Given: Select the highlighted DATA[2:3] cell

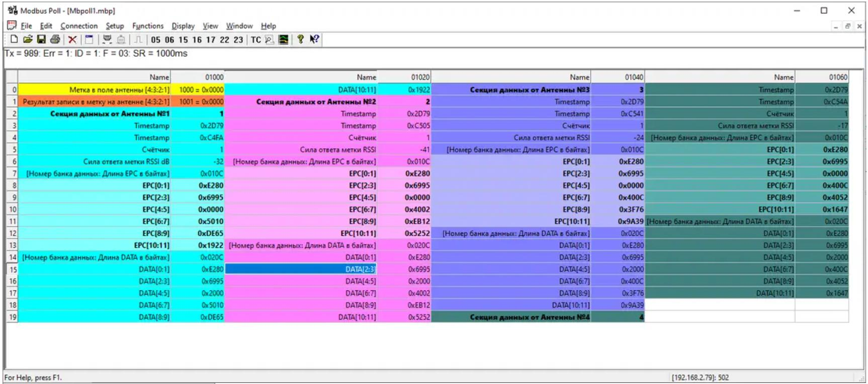Looking at the screenshot, I should coord(301,269).
